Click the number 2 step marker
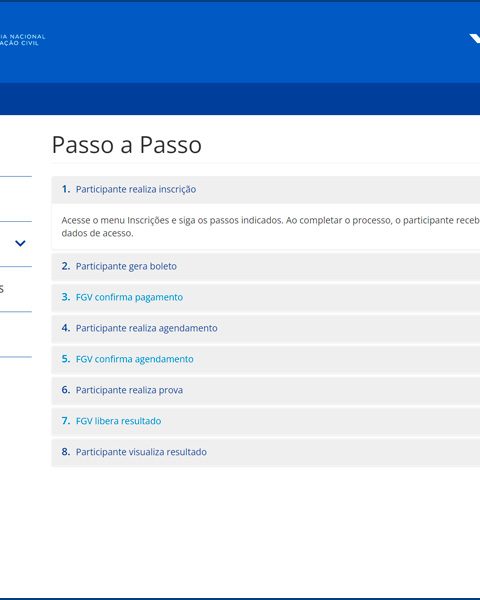 [66, 266]
